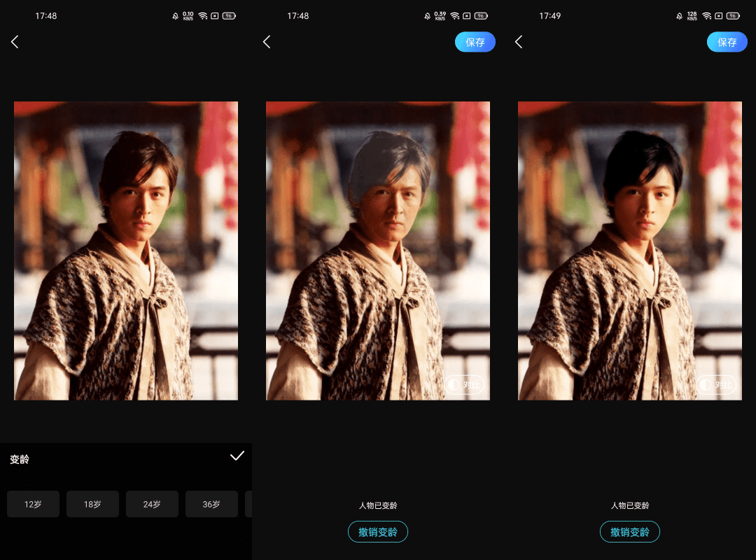The width and height of the screenshot is (756, 560).
Task: Tap the black-haired younger photo preview
Action: [x=630, y=251]
